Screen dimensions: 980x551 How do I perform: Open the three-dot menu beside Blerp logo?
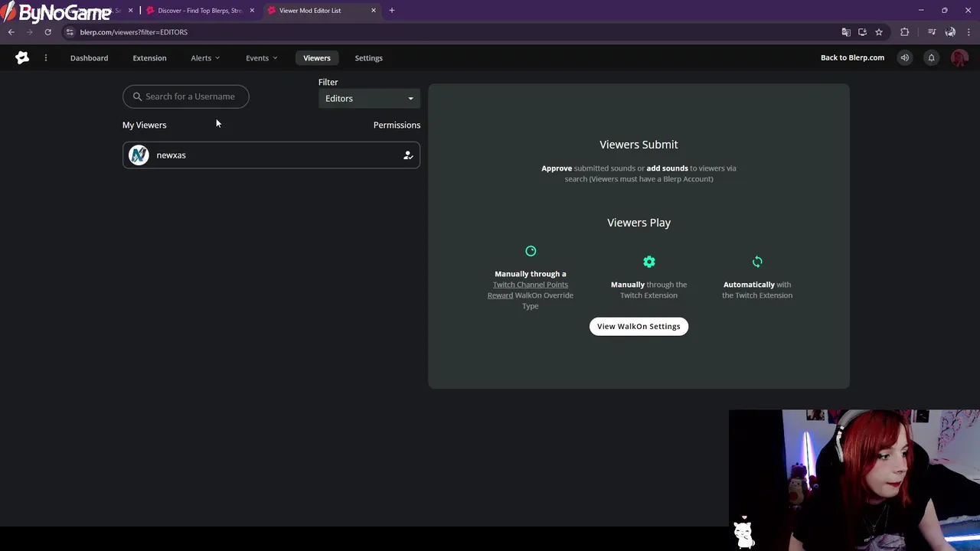click(x=46, y=57)
